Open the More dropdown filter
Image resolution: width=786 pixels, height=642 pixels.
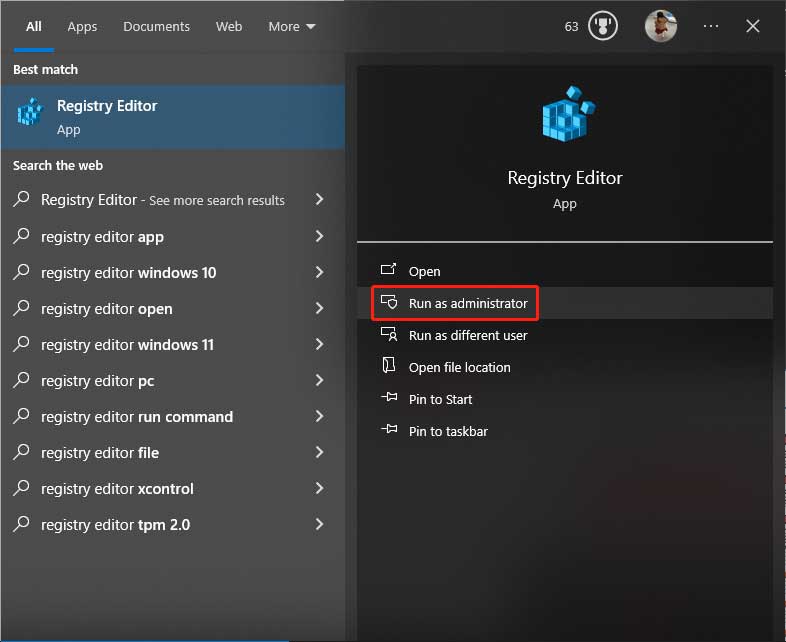(x=292, y=27)
